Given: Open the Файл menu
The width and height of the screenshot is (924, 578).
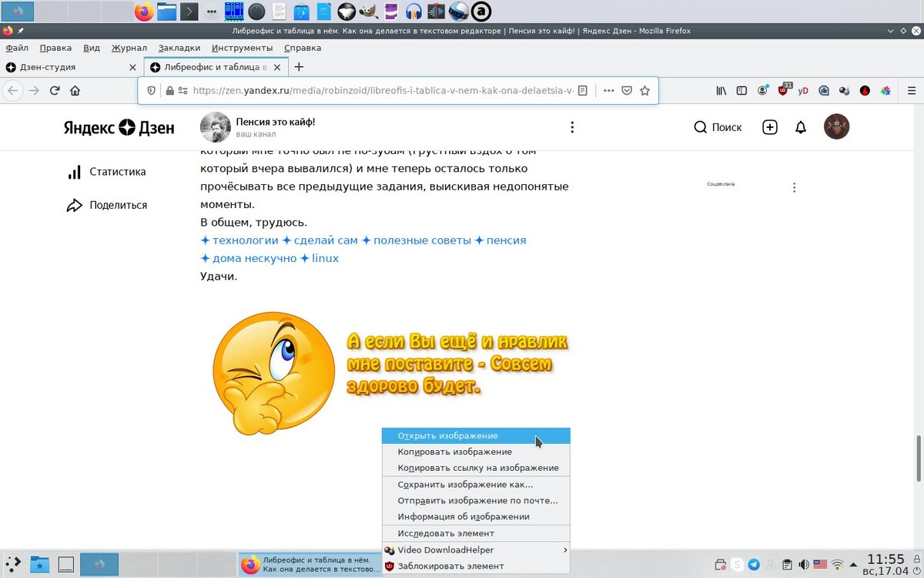Looking at the screenshot, I should pos(17,48).
